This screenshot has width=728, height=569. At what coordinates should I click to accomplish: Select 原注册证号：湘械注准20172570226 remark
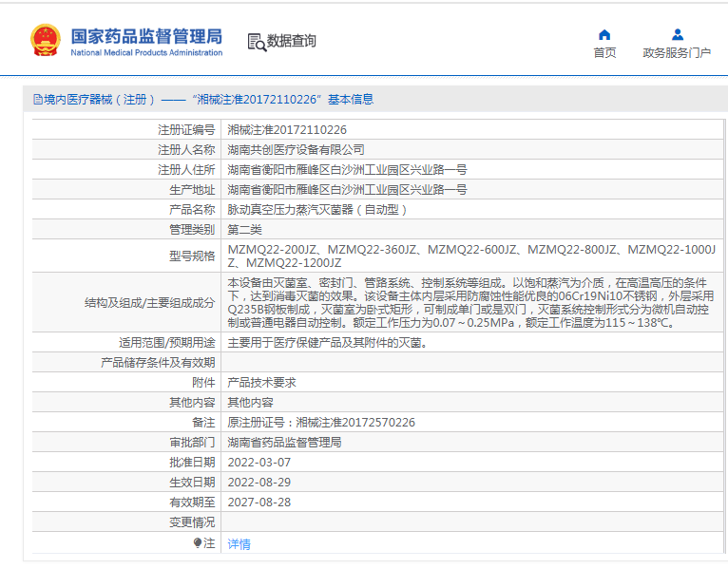pos(321,423)
